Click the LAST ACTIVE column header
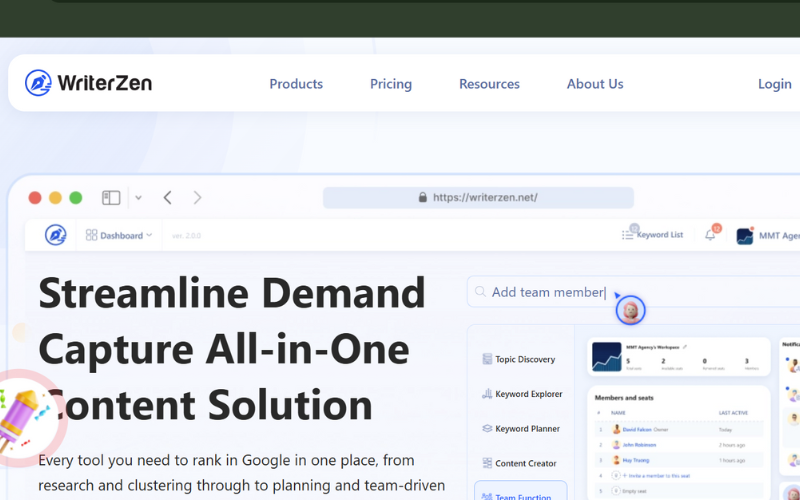 point(733,413)
